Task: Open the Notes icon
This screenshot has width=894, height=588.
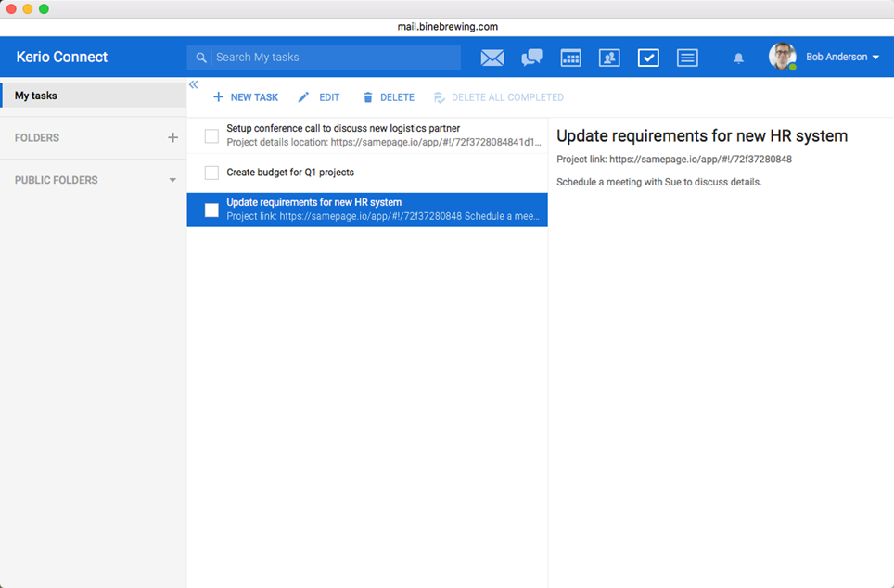Action: point(687,58)
